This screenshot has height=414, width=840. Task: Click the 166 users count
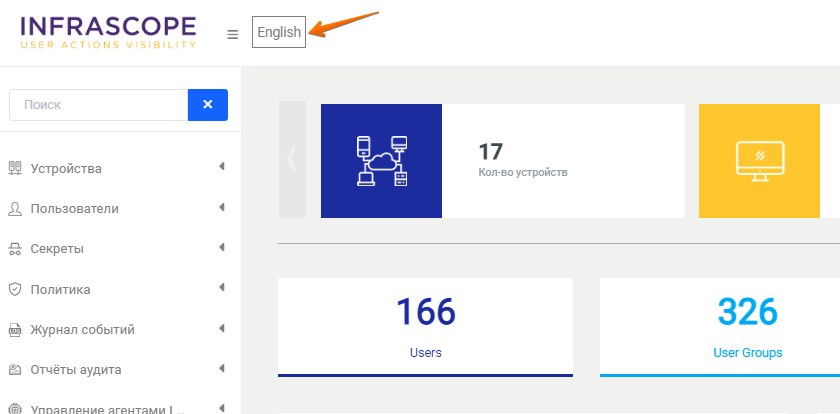point(426,312)
